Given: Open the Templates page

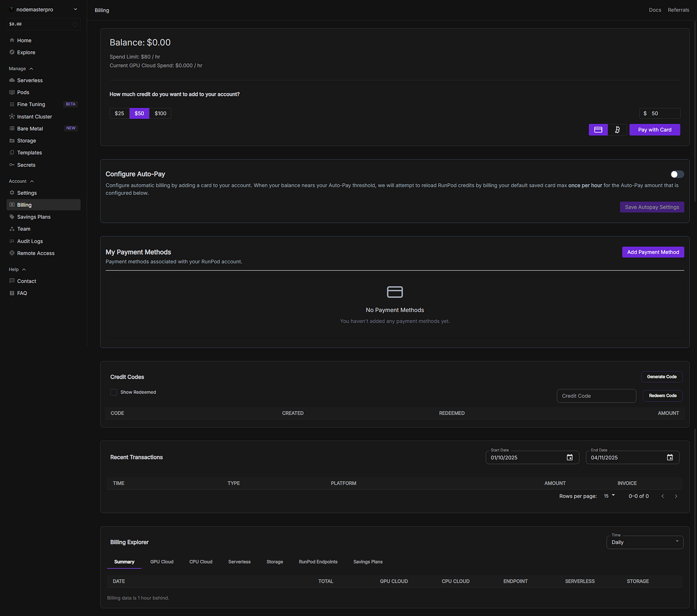Looking at the screenshot, I should click(29, 152).
